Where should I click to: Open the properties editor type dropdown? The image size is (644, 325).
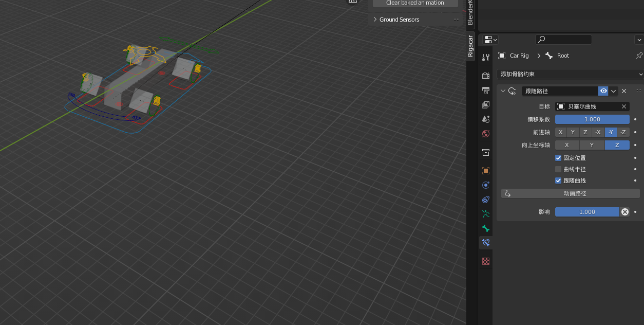(x=490, y=40)
